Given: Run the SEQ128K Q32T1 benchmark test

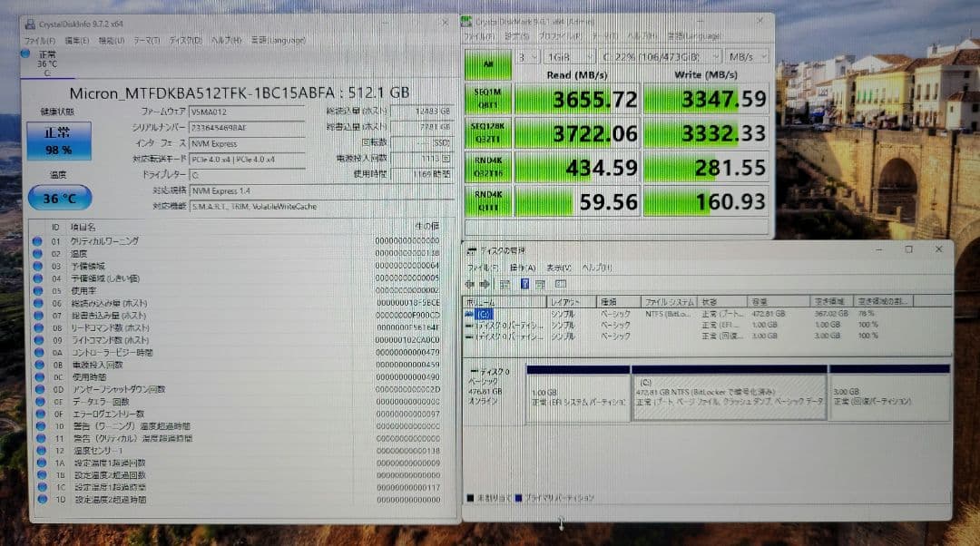Looking at the screenshot, I should tap(487, 132).
